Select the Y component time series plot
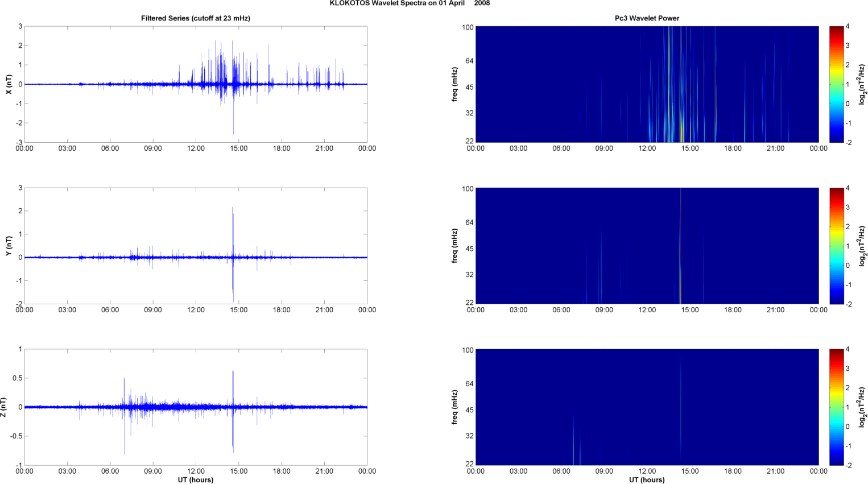The image size is (868, 484). (x=195, y=246)
